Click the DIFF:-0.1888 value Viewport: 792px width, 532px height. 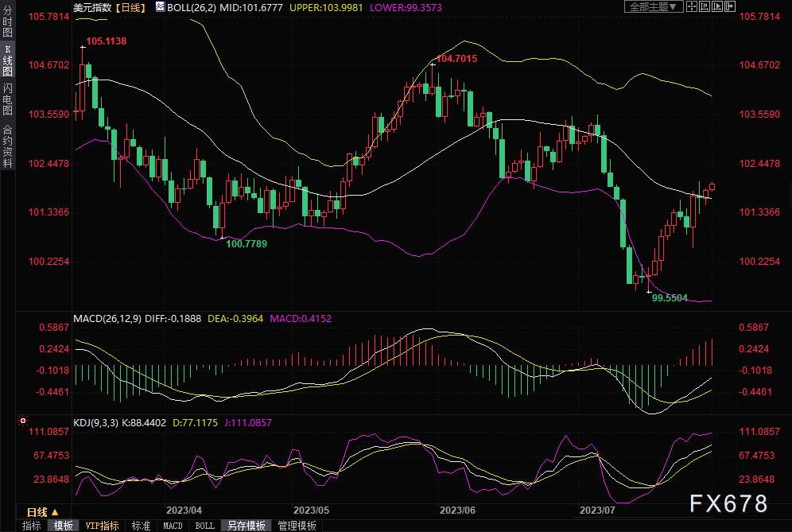click(173, 319)
